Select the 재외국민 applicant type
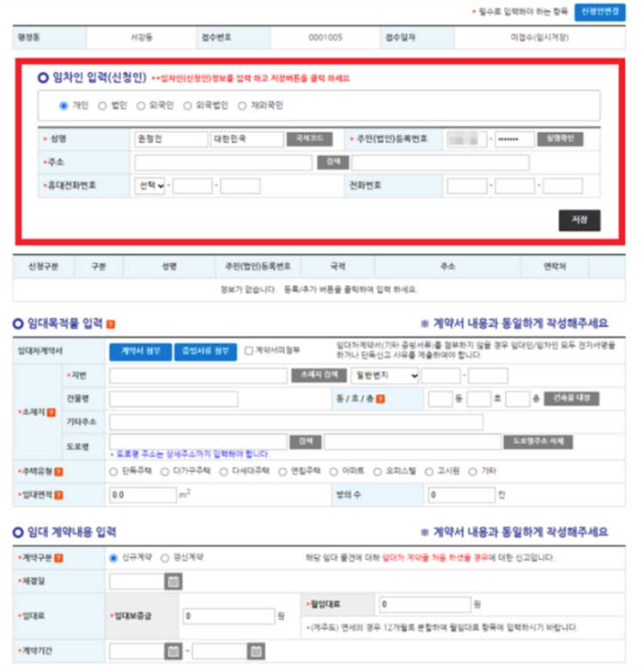The image size is (644, 671). [242, 106]
